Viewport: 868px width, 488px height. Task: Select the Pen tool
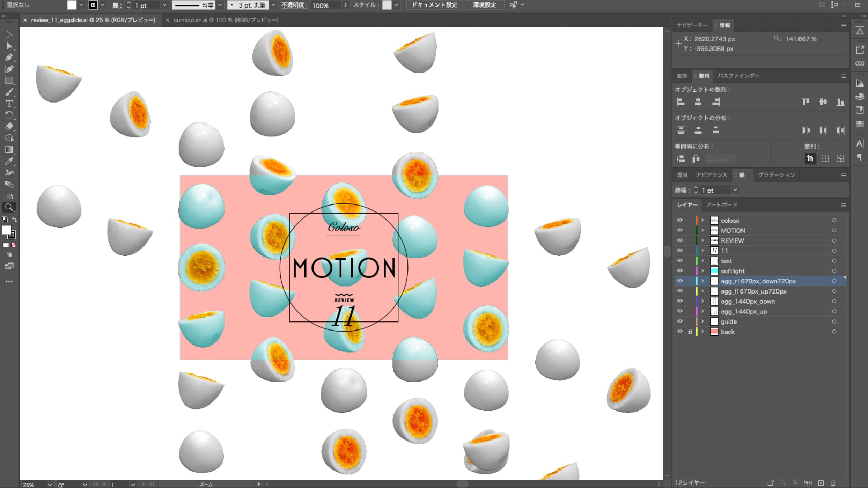click(x=9, y=57)
